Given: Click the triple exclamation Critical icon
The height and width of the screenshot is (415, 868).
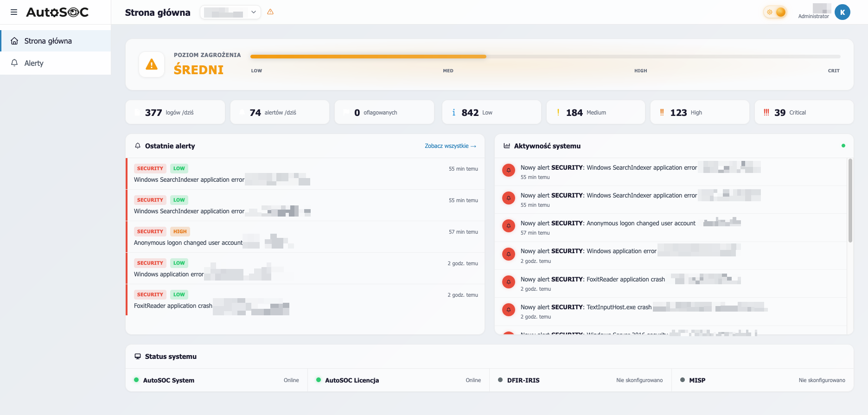Looking at the screenshot, I should pos(766,112).
